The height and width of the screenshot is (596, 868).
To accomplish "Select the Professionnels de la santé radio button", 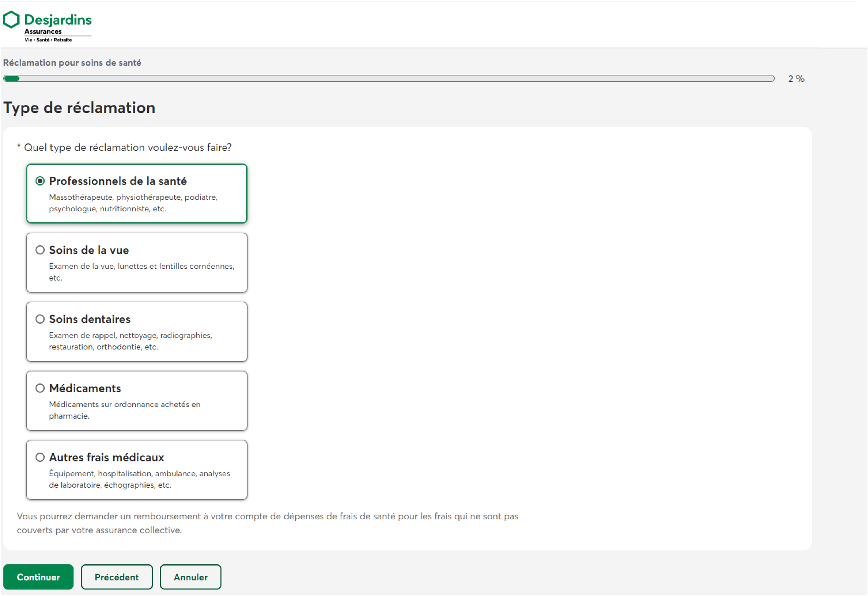I will tap(40, 181).
